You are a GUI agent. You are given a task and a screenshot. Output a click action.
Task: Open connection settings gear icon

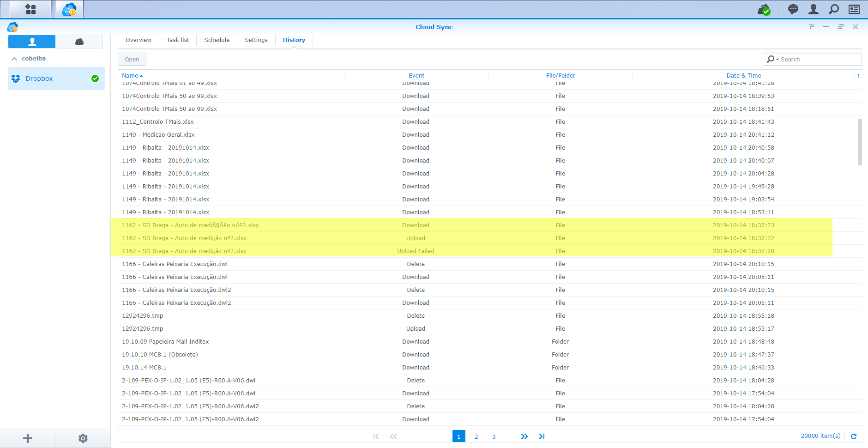pos(83,438)
